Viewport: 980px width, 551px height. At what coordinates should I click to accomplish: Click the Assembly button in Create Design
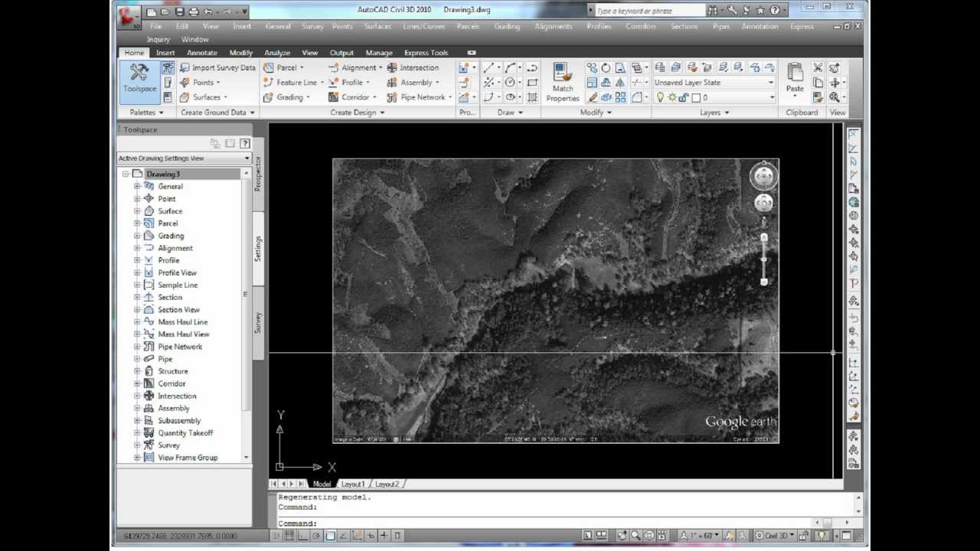tap(412, 83)
